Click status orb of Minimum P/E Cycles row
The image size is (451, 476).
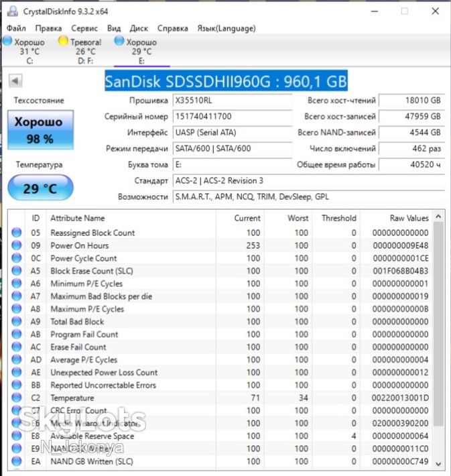coord(16,283)
